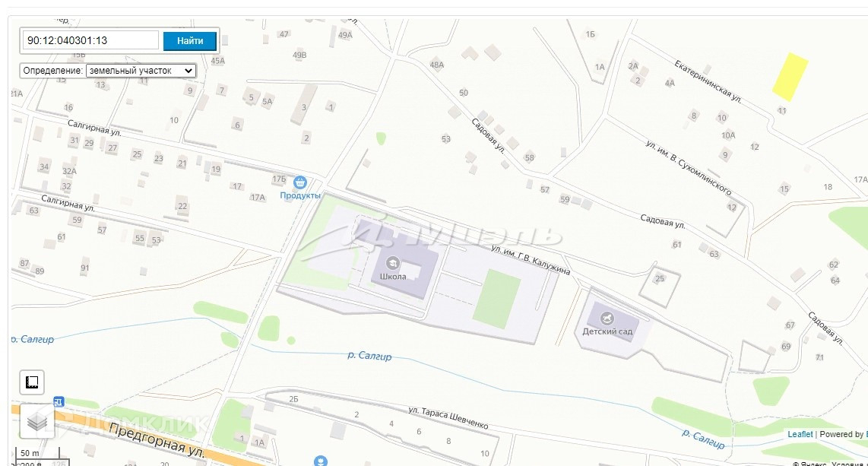Open the Leaflet attribution link

tap(800, 434)
